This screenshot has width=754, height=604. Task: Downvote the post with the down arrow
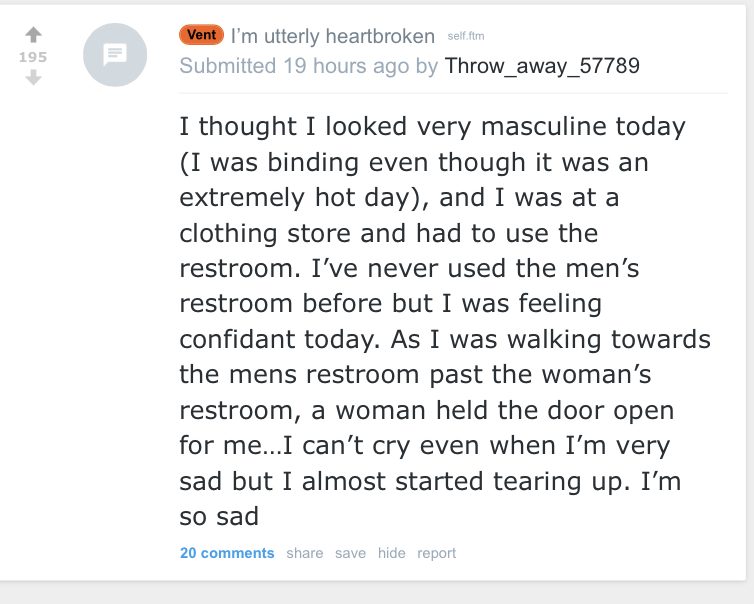(x=33, y=77)
